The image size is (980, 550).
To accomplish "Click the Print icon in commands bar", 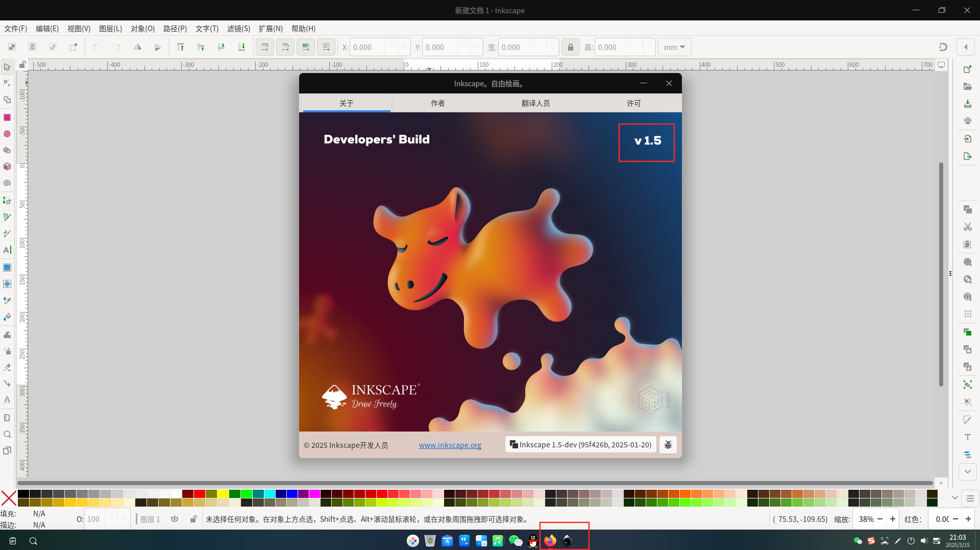I will pos(967,121).
